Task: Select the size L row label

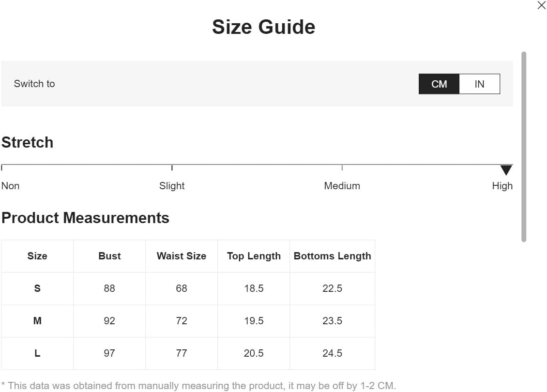Action: (37, 353)
